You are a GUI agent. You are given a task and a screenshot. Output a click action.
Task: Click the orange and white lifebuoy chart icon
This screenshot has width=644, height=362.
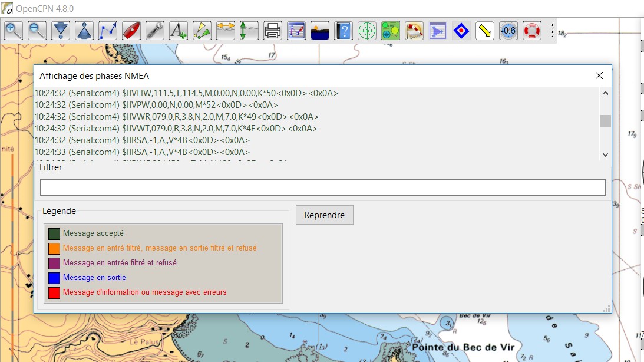414,31
